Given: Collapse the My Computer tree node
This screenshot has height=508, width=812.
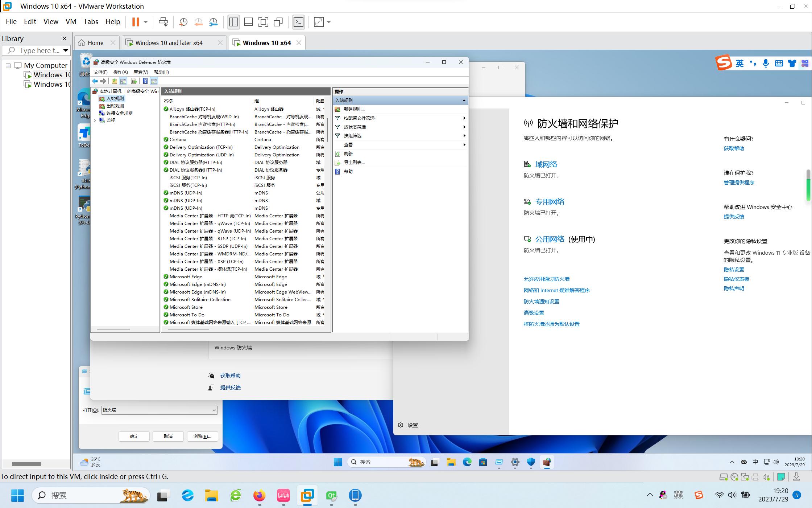Looking at the screenshot, I should coord(8,66).
